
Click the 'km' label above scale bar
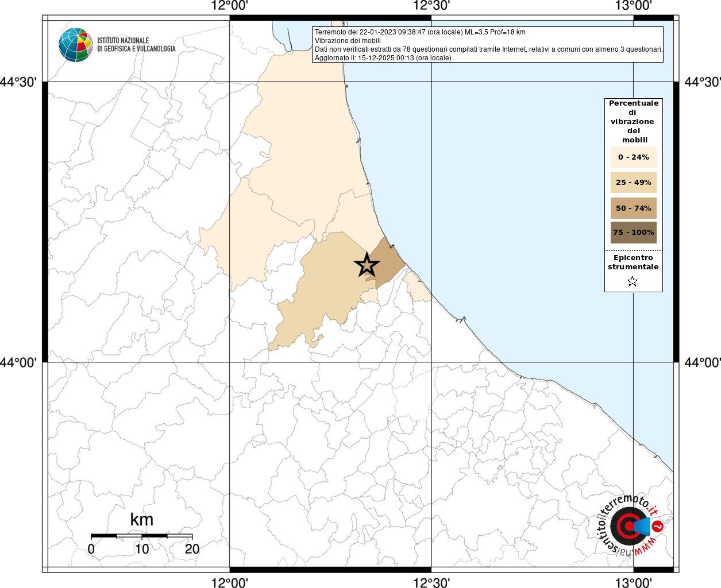141,520
